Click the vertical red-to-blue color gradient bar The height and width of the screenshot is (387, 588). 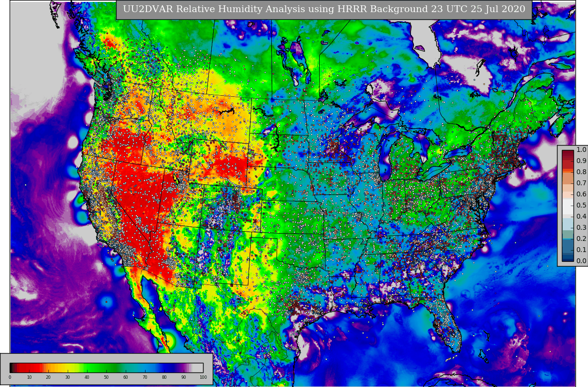(568, 206)
